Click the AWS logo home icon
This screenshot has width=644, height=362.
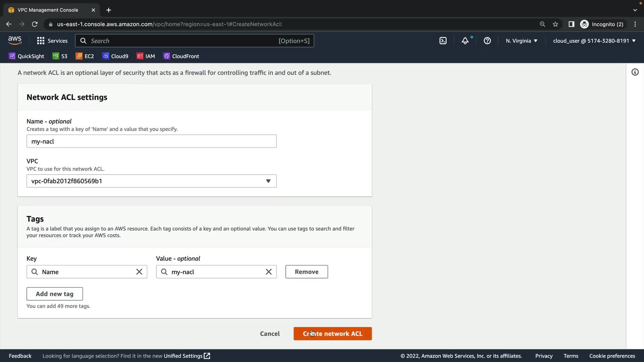pos(15,41)
